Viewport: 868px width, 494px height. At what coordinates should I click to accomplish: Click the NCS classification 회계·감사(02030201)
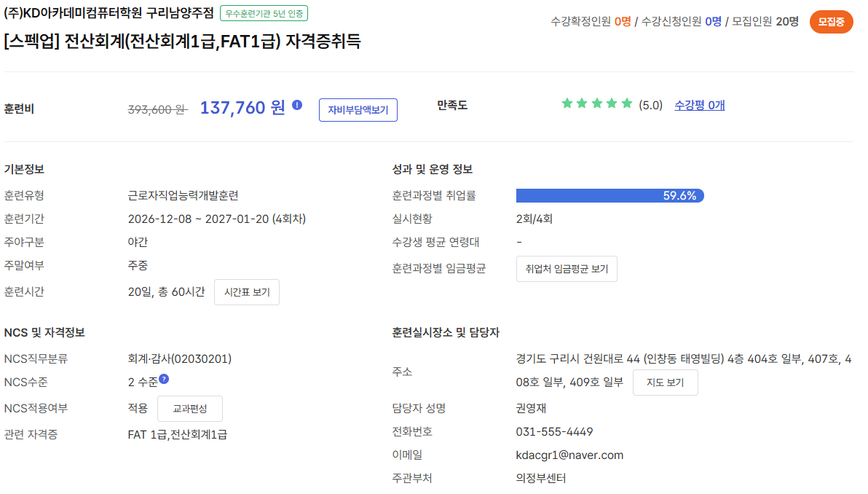tap(180, 359)
